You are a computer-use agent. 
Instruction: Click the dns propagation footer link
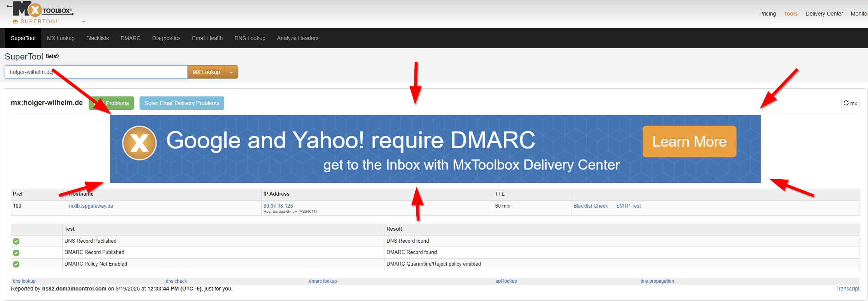pos(657,281)
